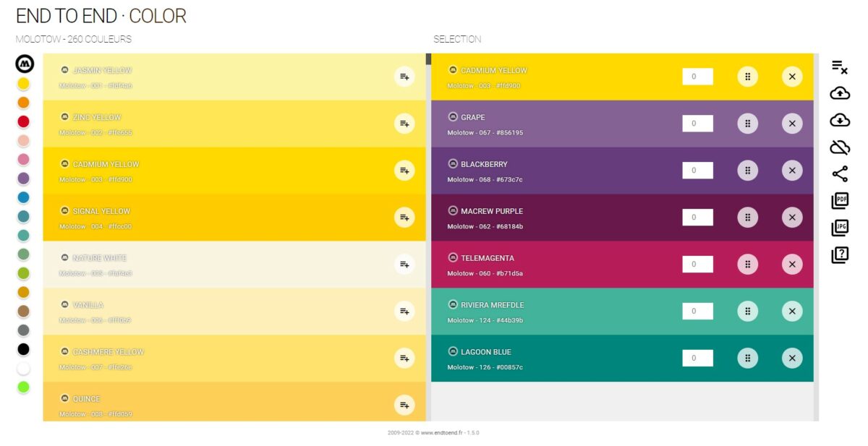Grab the reorder handle for Riviera Mrefdle
Viewport: 868px width, 446px height.
(x=747, y=312)
